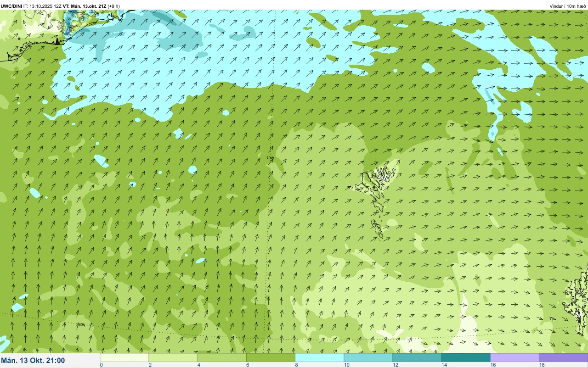Click the legend tick label '10'
The image size is (588, 368).
click(346, 365)
